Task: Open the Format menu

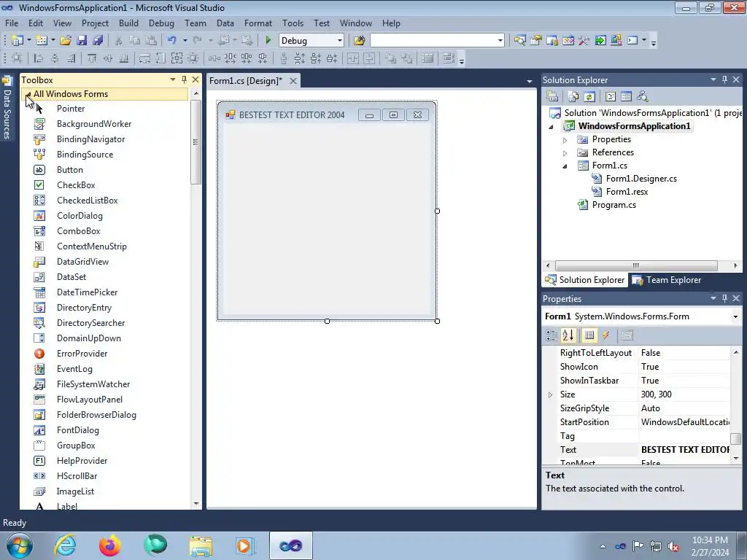Action: coord(258,23)
